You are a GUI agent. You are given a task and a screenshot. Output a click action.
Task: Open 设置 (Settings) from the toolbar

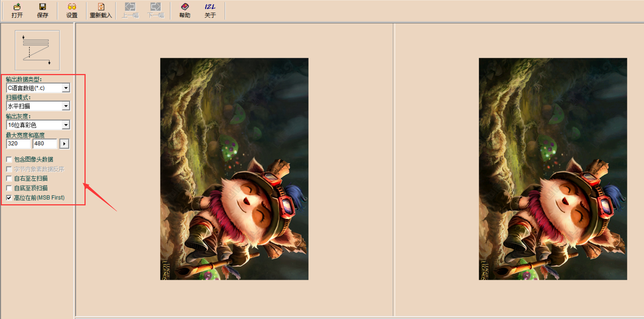tap(72, 10)
